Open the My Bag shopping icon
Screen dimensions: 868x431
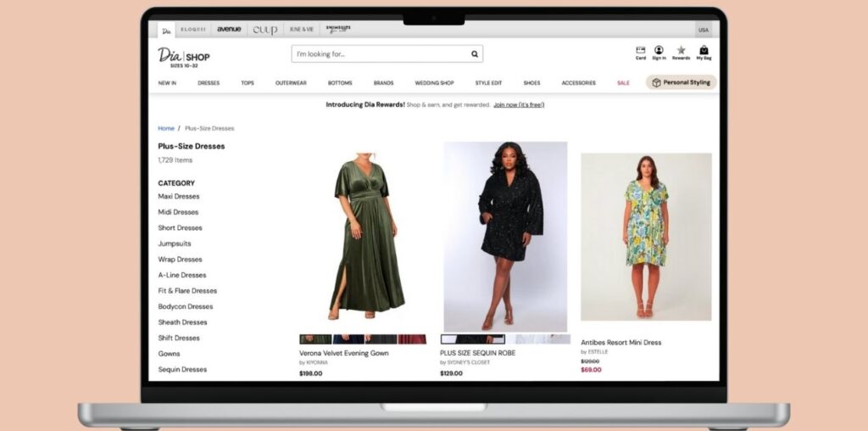[704, 53]
